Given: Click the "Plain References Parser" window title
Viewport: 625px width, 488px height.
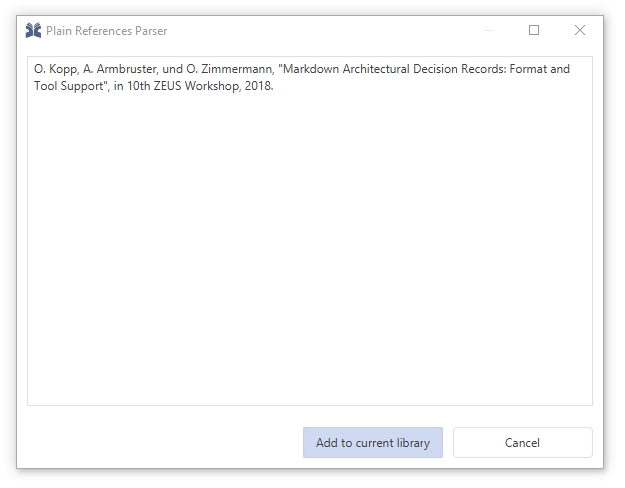Looking at the screenshot, I should click(107, 31).
